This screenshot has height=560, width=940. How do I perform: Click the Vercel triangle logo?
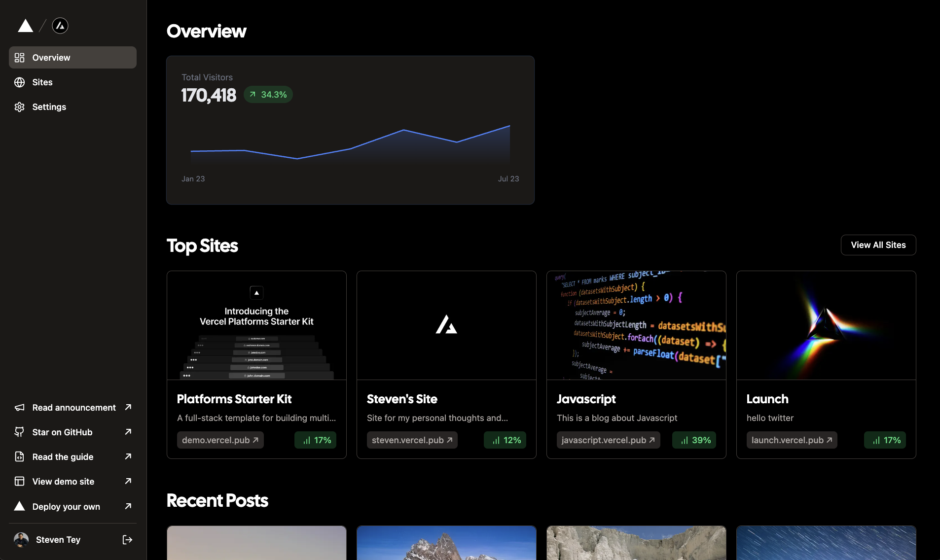[x=25, y=26]
